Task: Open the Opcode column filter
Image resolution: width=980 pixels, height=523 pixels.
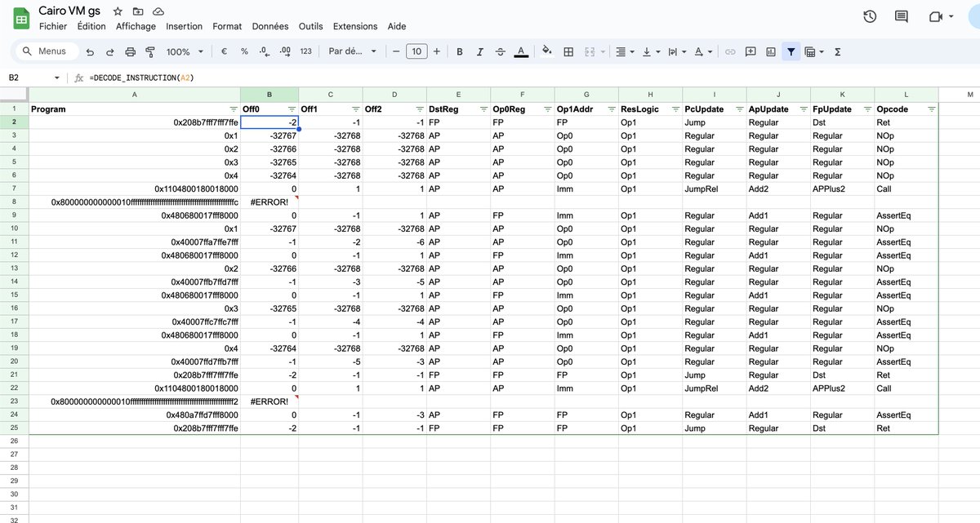Action: 931,109
